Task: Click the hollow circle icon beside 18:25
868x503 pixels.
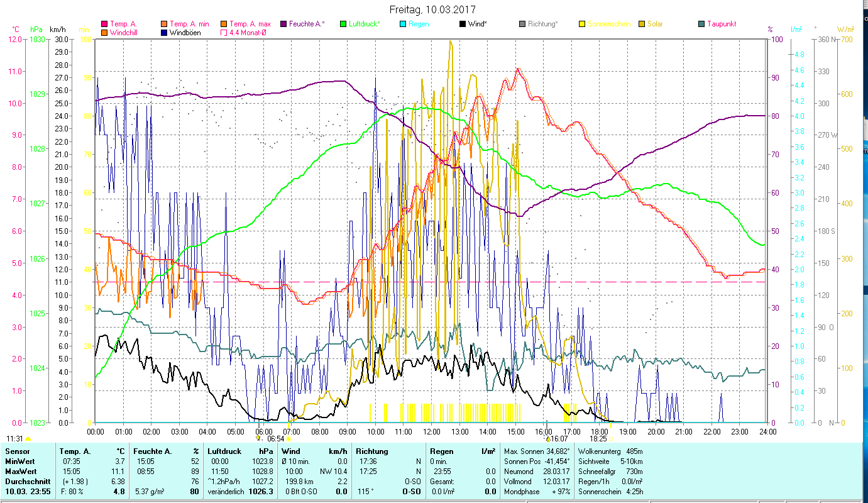Action: point(610,439)
